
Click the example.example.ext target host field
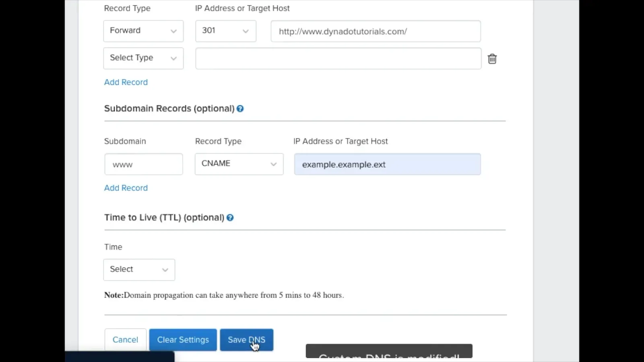tap(387, 164)
